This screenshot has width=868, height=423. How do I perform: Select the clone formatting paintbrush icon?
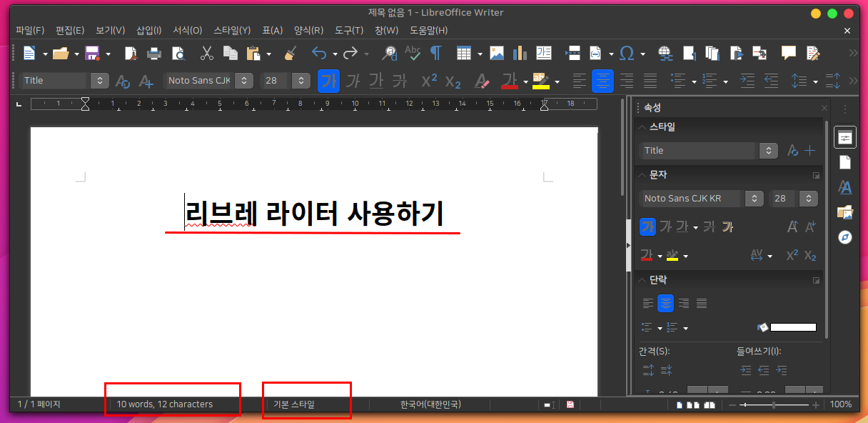pyautogui.click(x=290, y=53)
